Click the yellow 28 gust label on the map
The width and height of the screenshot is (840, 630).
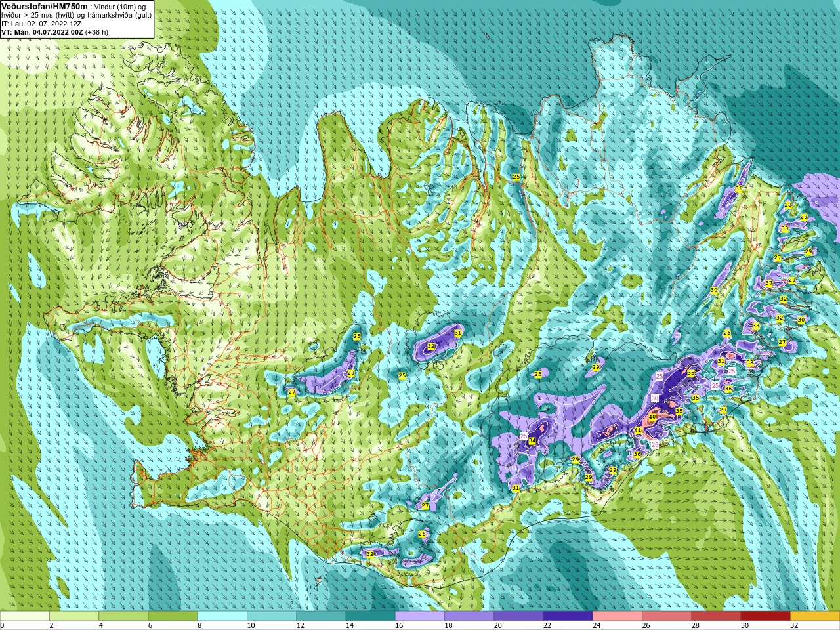coord(787,205)
